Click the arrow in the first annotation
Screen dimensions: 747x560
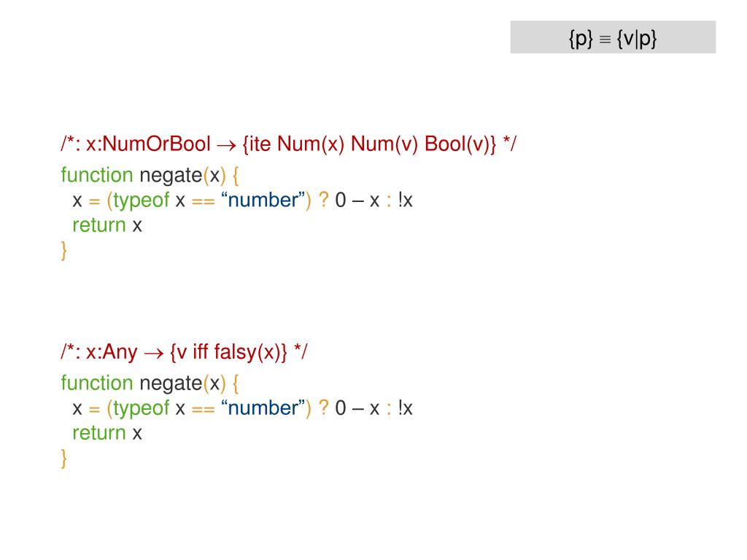coord(226,145)
